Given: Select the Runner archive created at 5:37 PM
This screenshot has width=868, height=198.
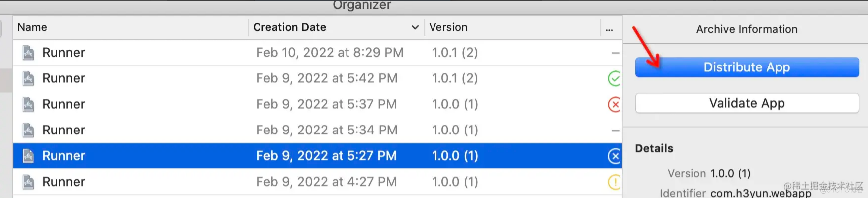Looking at the screenshot, I should (318, 104).
